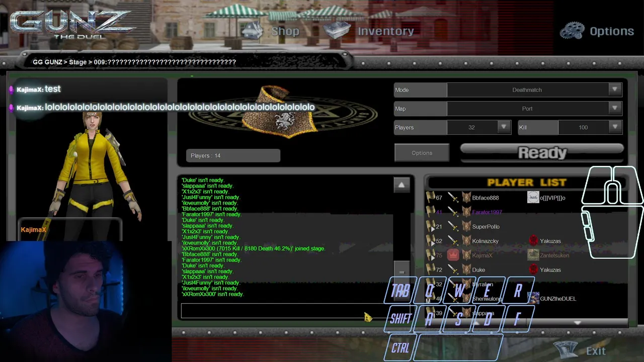
Task: Click the 'Players : 14' counter
Action: tap(233, 155)
